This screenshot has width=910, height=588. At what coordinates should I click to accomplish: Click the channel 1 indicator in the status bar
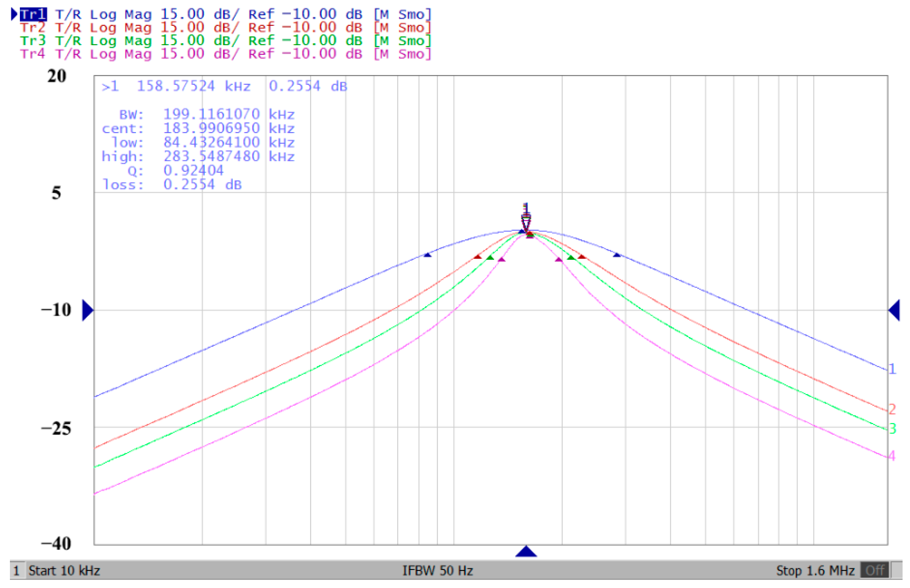pos(16,570)
